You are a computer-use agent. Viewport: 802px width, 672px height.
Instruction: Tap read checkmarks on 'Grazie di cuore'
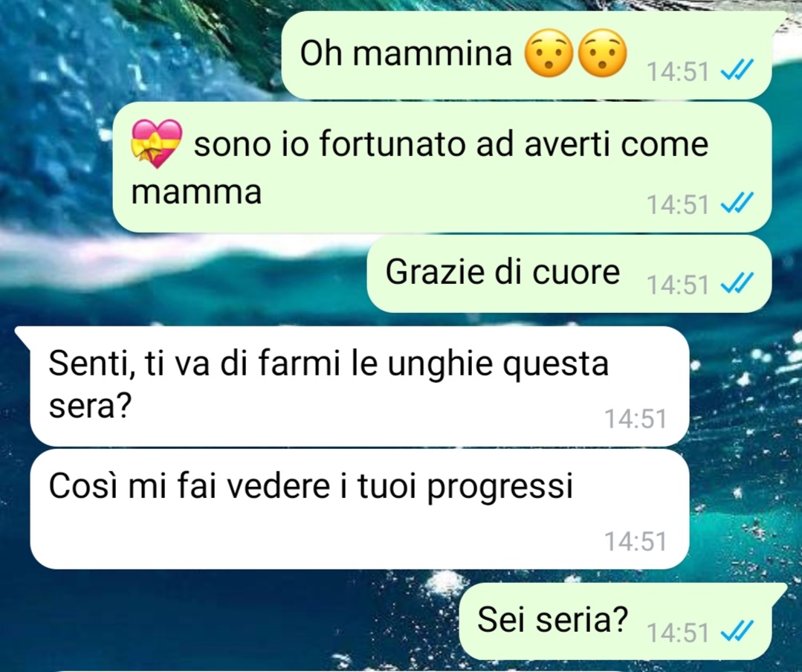(737, 284)
